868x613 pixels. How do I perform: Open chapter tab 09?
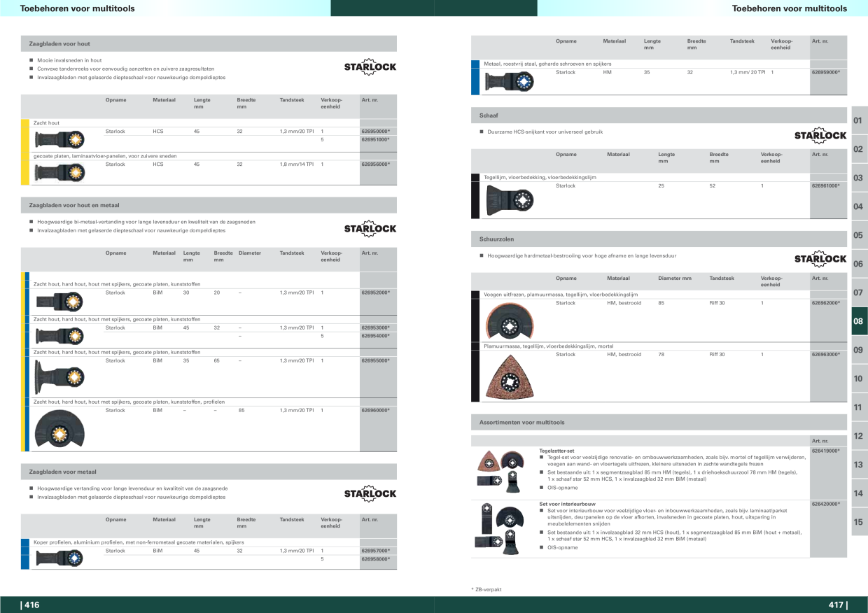pos(858,350)
